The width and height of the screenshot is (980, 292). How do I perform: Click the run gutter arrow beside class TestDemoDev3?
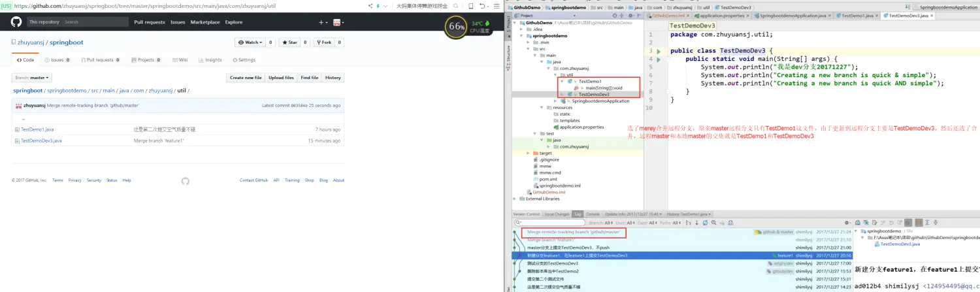coord(659,51)
